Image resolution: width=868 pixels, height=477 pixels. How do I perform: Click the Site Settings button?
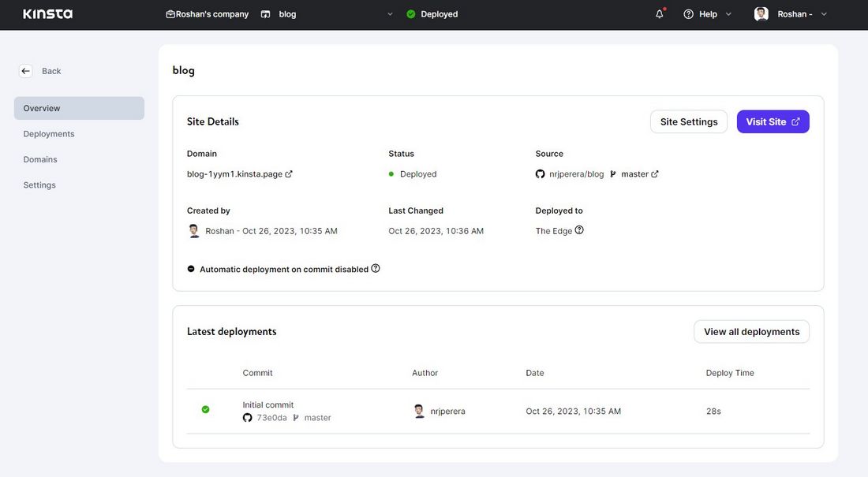(689, 121)
